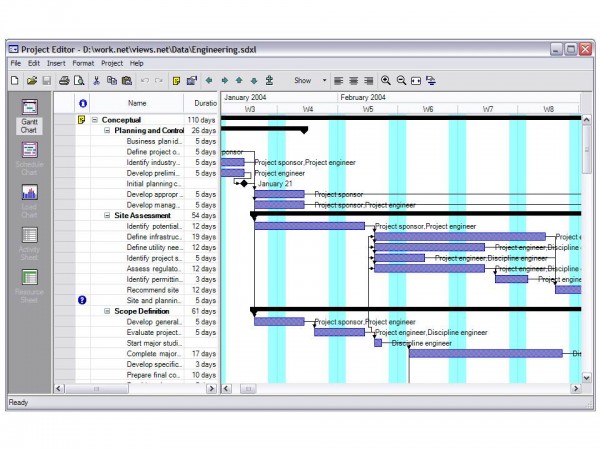
Task: Click the rightmost toolbar hierarchy icon
Action: [431, 81]
